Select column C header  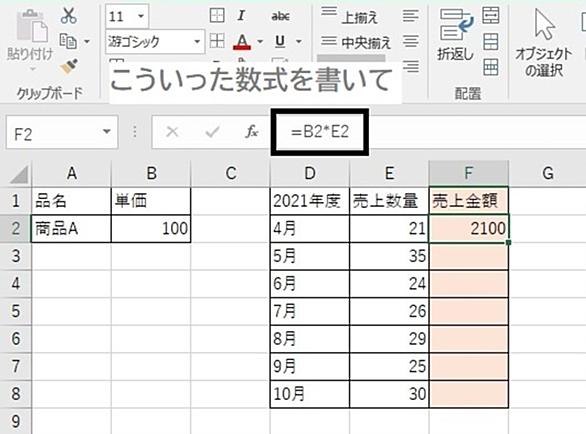pyautogui.click(x=231, y=173)
